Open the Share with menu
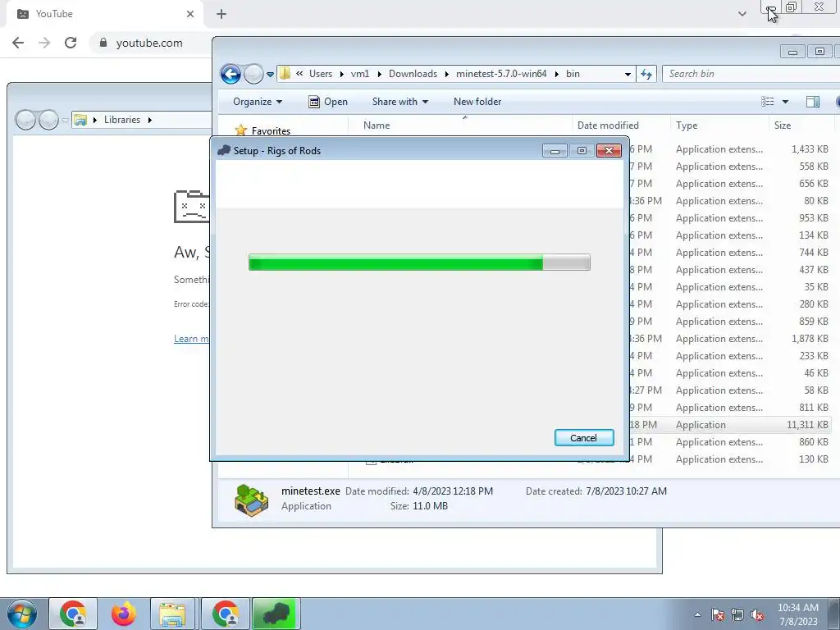 399,101
